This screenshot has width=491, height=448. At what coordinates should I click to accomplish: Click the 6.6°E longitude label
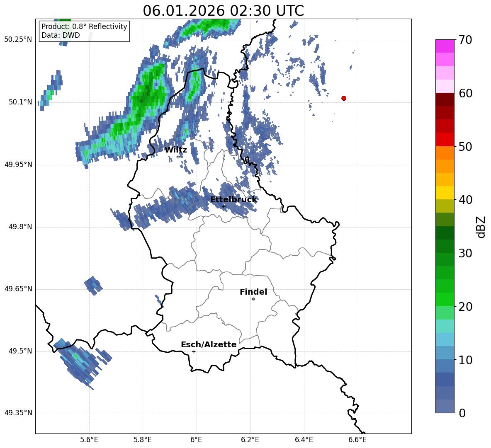(357, 440)
